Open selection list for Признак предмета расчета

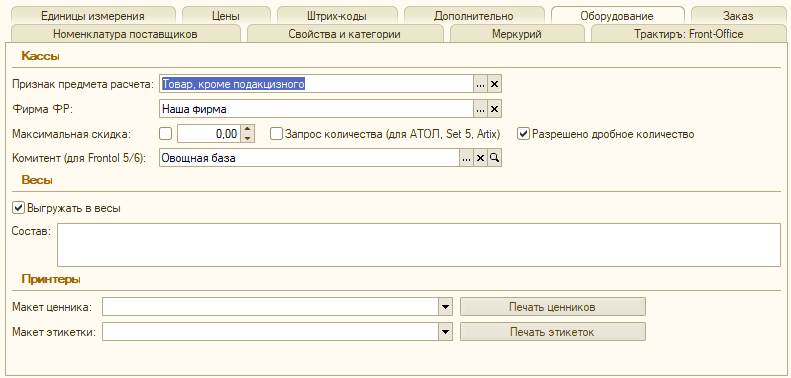click(480, 85)
